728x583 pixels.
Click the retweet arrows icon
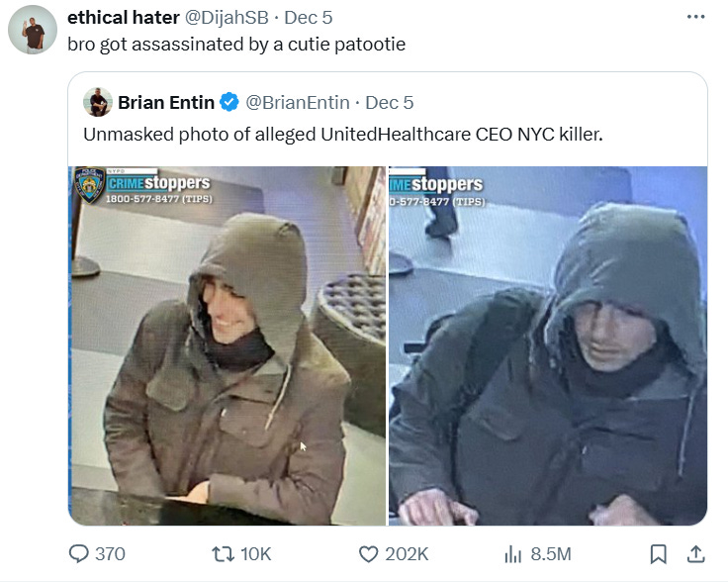coord(223,554)
